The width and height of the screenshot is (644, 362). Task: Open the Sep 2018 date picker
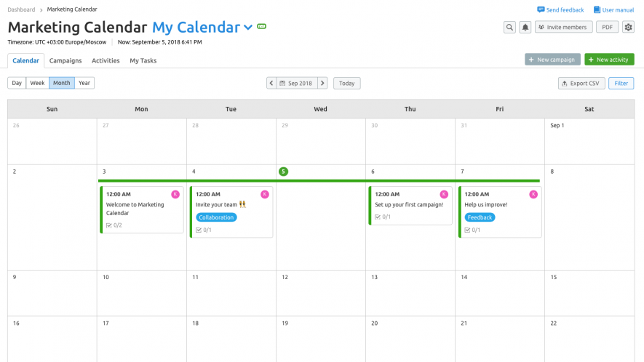pos(297,84)
